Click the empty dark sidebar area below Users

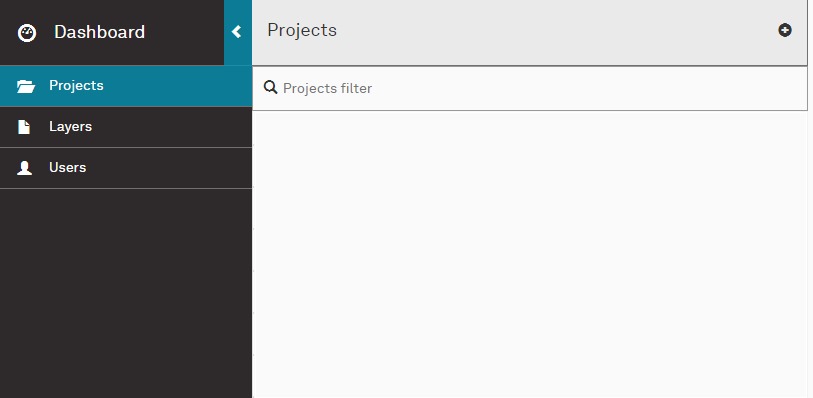126,293
